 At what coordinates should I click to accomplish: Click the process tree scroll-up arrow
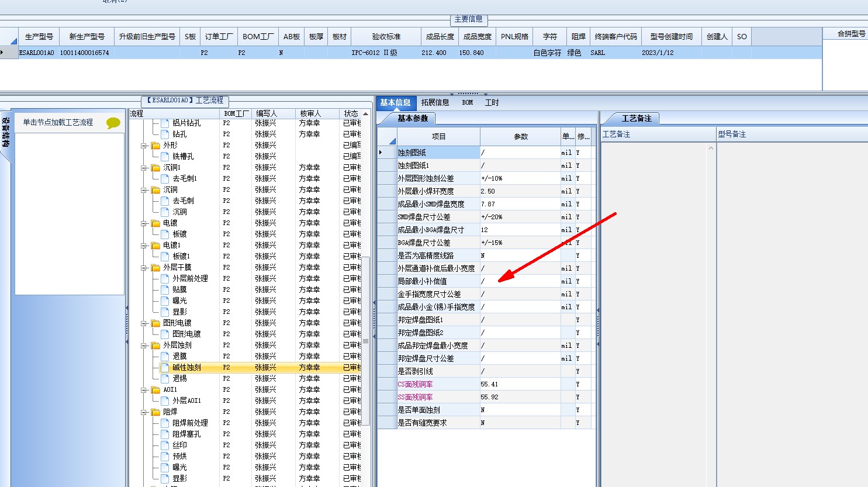click(x=366, y=114)
